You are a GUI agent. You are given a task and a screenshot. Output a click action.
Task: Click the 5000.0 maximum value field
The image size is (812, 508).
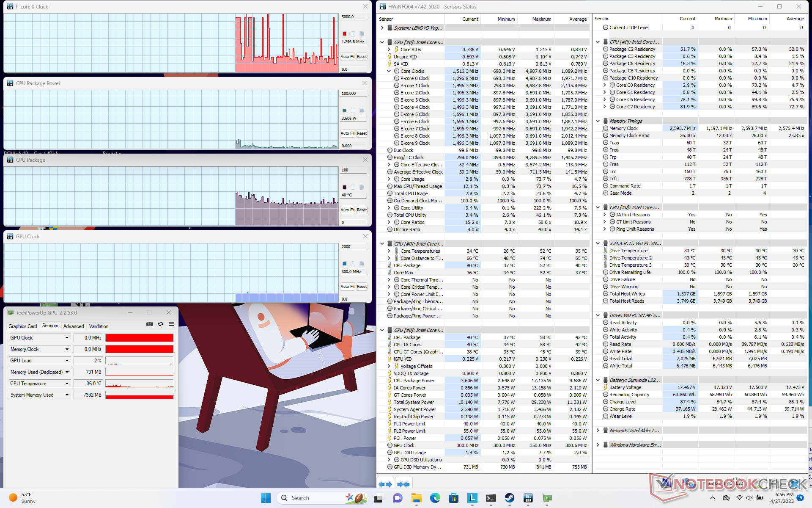pos(353,17)
